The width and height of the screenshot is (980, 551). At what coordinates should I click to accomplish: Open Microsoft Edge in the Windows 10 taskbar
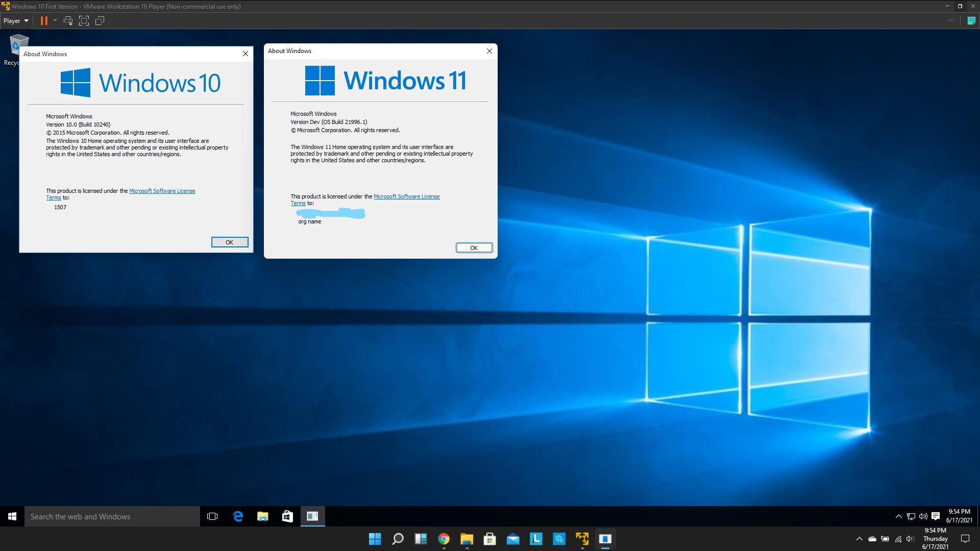point(238,516)
